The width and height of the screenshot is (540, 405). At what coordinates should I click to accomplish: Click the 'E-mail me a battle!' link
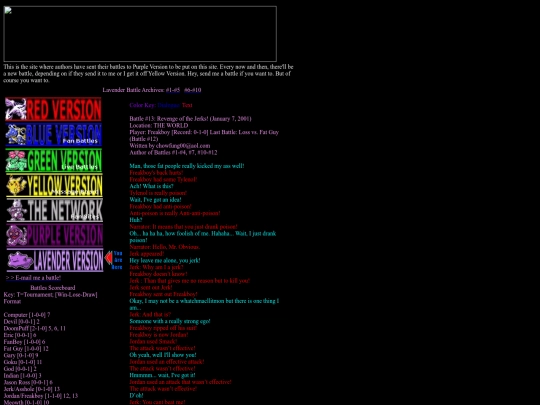(x=33, y=278)
